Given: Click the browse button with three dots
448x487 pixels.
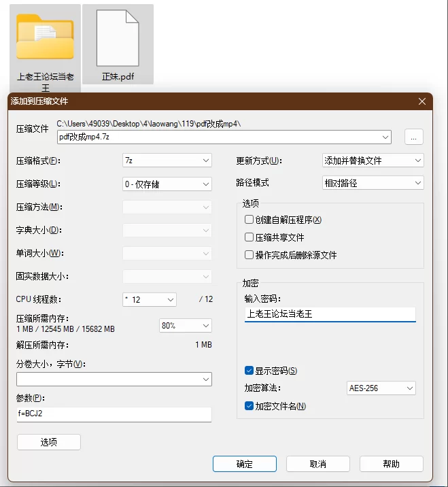Looking at the screenshot, I should (414, 137).
